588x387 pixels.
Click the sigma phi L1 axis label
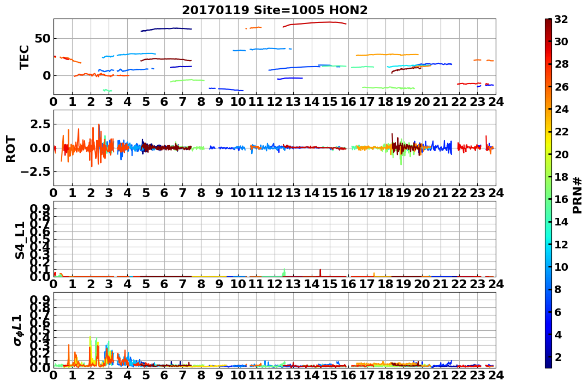(18, 330)
